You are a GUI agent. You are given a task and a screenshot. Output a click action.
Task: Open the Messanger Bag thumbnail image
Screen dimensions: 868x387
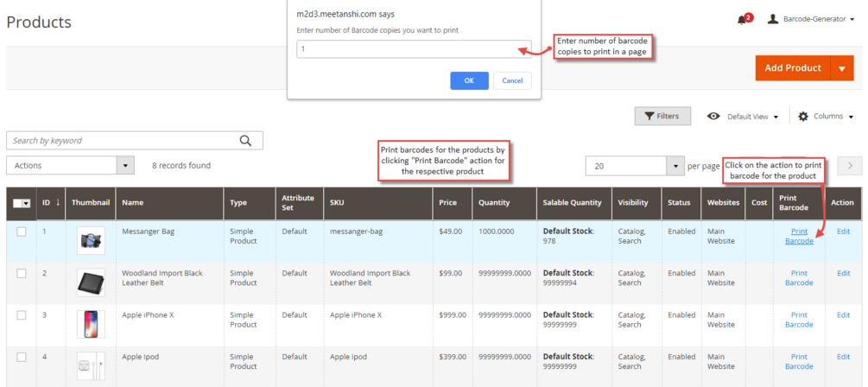pos(91,241)
